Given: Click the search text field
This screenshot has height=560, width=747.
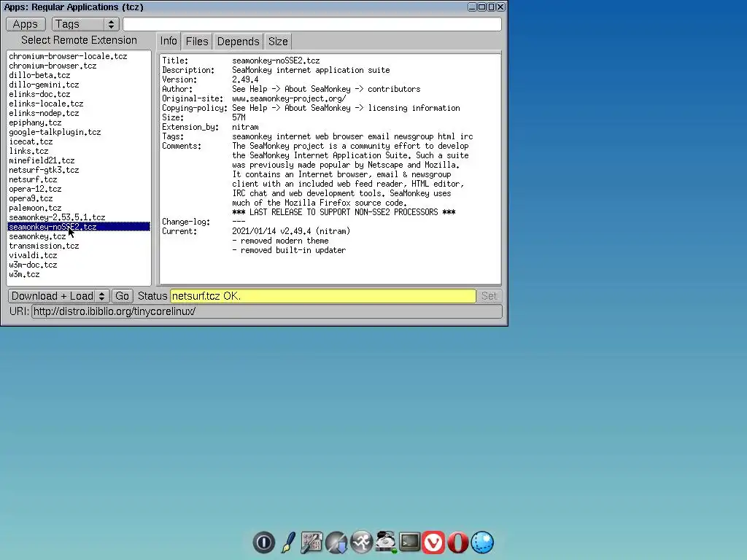Looking at the screenshot, I should pos(312,24).
